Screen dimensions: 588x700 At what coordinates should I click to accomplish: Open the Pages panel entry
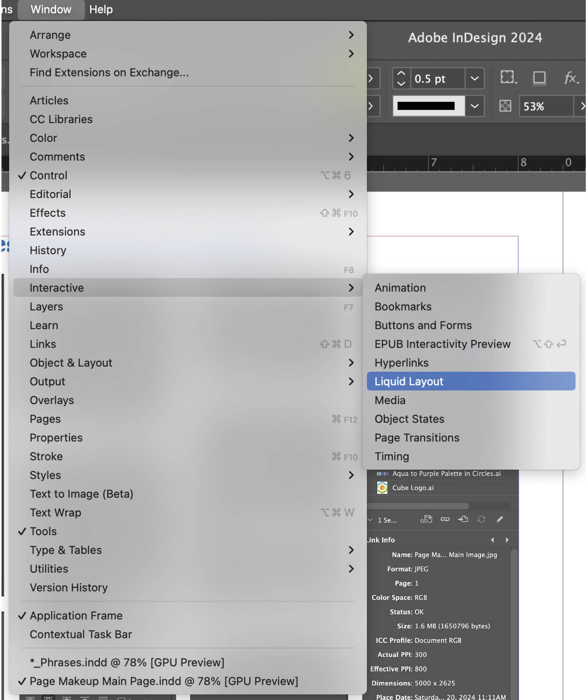(188, 419)
